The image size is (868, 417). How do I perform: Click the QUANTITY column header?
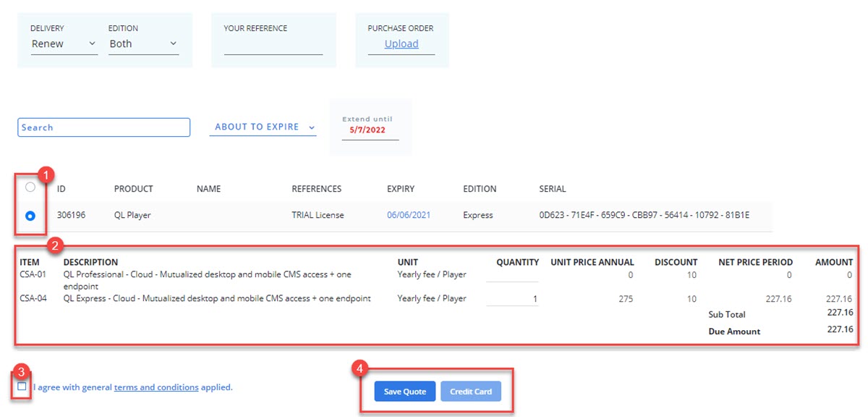point(517,262)
